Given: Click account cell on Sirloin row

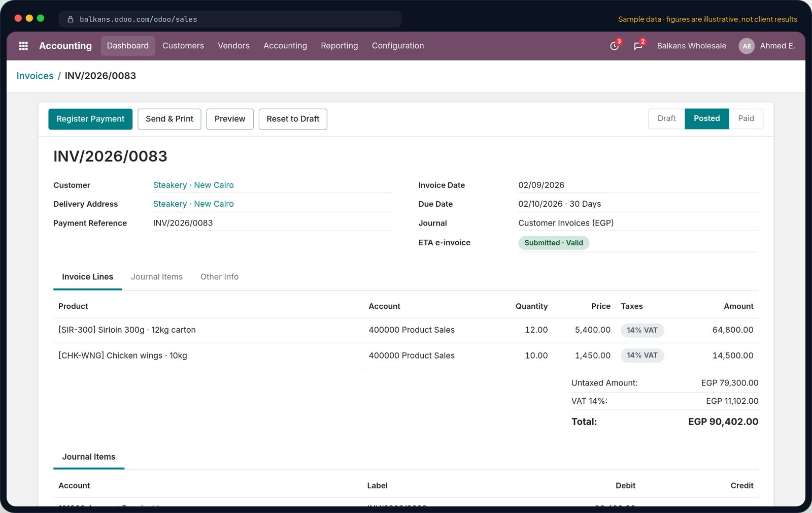Looking at the screenshot, I should [x=412, y=330].
